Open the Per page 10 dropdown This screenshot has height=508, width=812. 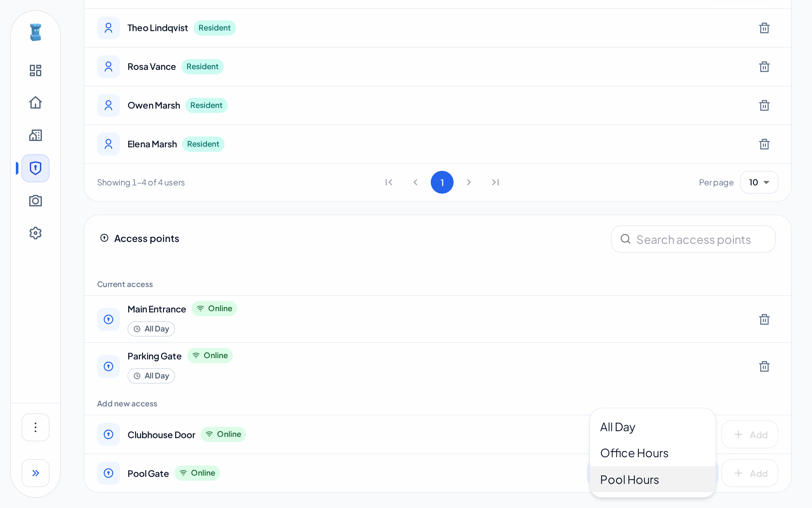(x=759, y=182)
